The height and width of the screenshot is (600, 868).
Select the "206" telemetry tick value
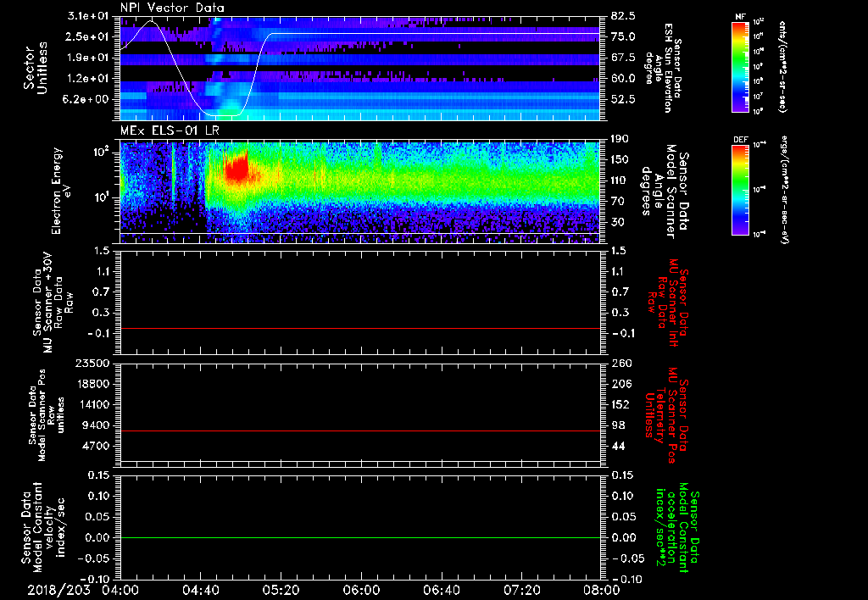[x=620, y=384]
